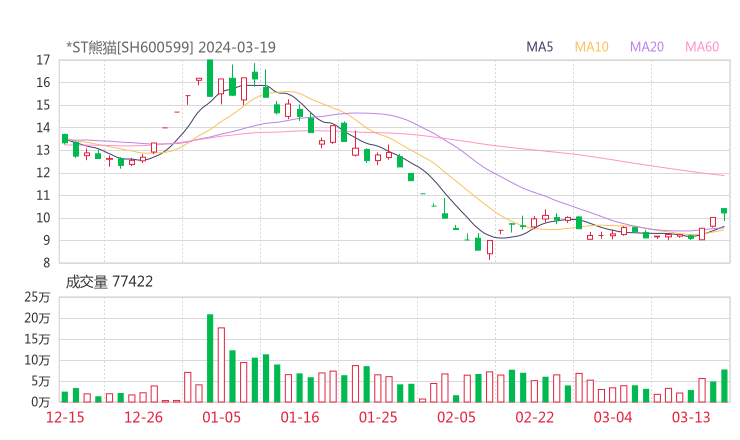Click the 10万 volume axis label

coord(37,360)
